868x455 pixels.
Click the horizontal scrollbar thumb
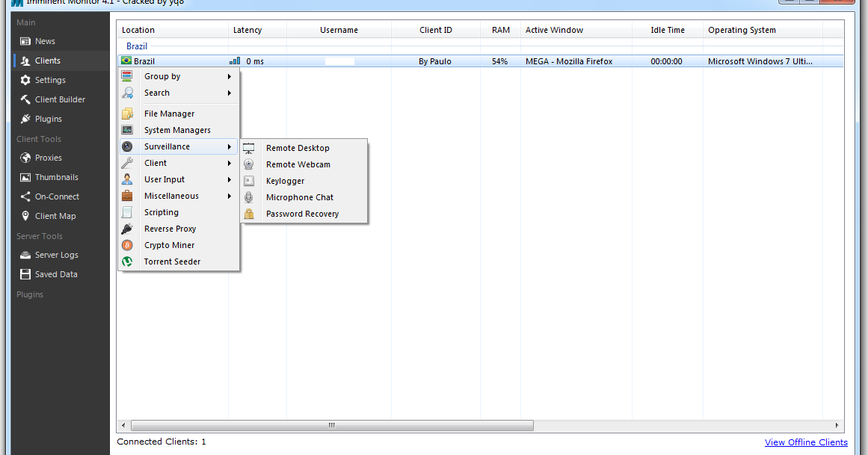(332, 426)
